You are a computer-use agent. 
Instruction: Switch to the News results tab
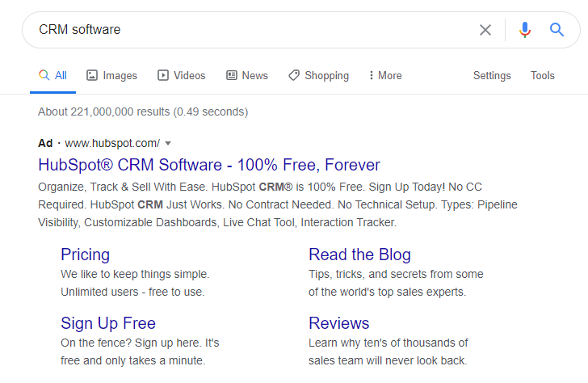point(247,75)
